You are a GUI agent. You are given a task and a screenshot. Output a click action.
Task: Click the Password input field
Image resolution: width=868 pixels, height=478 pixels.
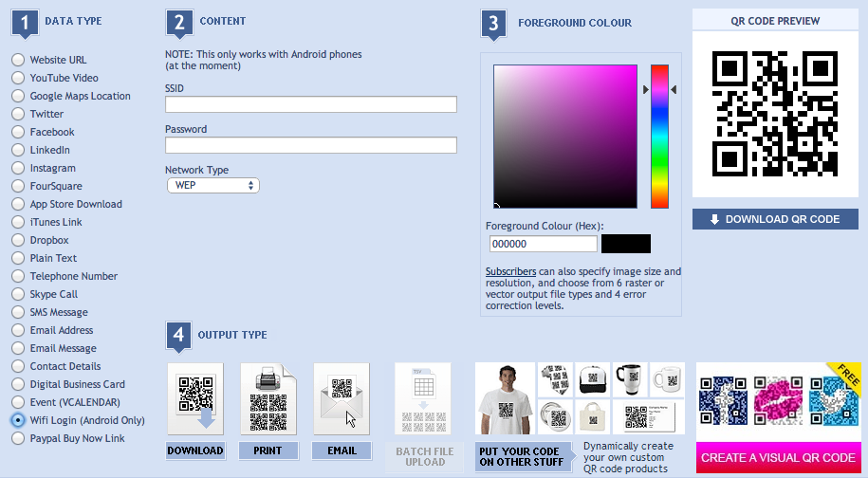pyautogui.click(x=311, y=145)
